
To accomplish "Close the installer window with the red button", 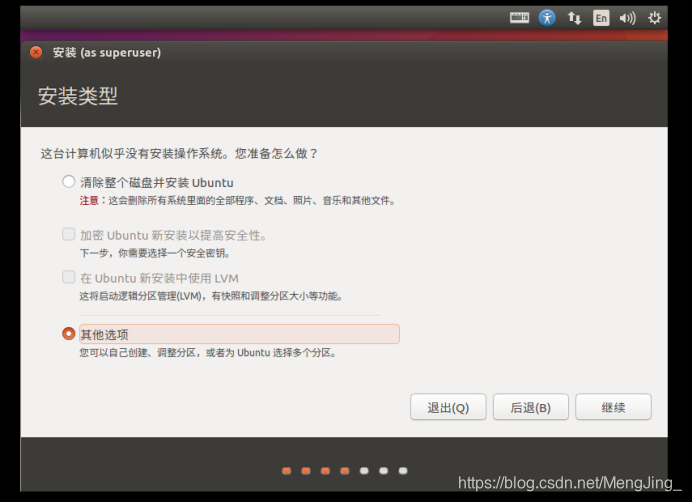I will click(x=36, y=53).
